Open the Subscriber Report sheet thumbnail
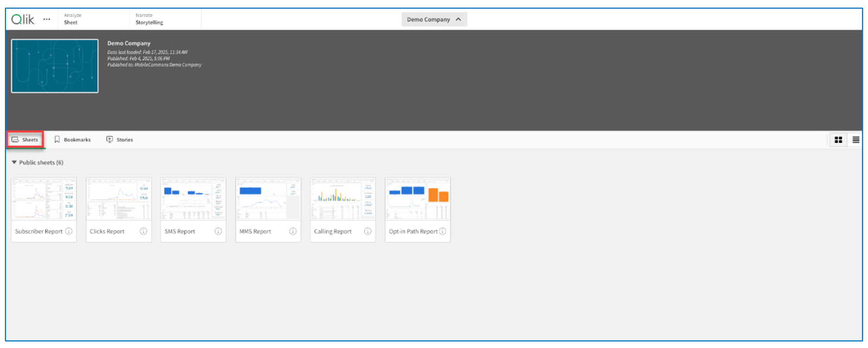The height and width of the screenshot is (348, 868). pos(44,199)
